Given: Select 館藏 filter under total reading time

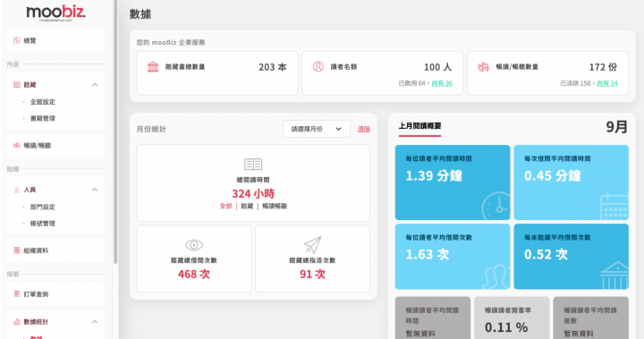Looking at the screenshot, I should pyautogui.click(x=247, y=206).
